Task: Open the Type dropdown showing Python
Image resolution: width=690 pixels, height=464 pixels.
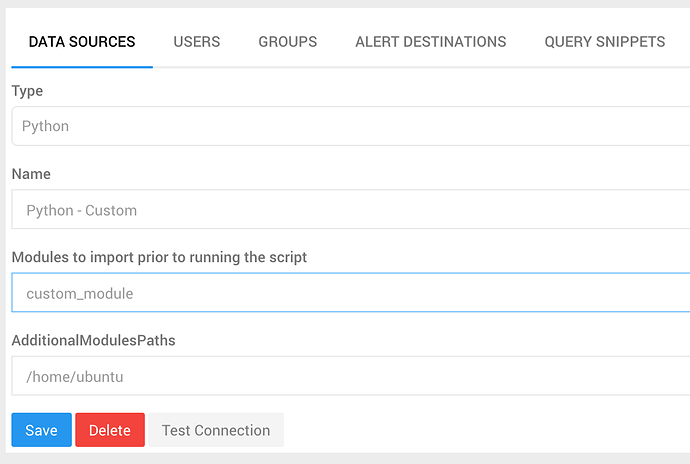Action: (351, 126)
